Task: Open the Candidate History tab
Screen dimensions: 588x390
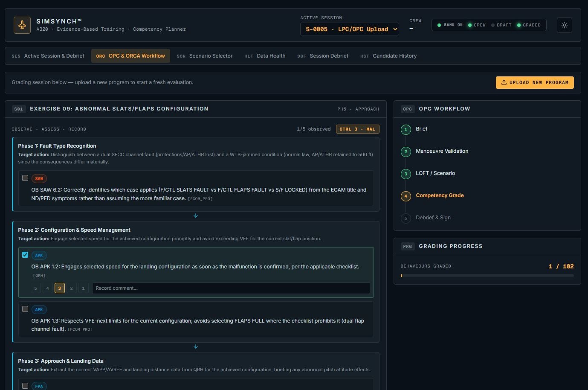Action: [x=388, y=56]
